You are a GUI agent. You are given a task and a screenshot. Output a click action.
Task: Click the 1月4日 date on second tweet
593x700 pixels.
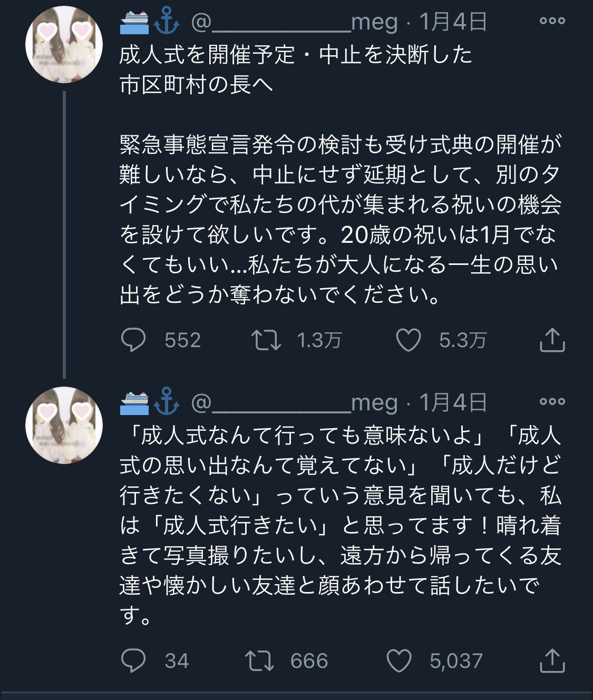453,403
